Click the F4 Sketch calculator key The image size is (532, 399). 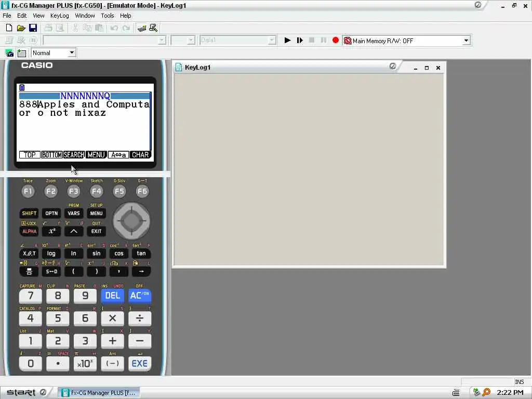(x=96, y=191)
